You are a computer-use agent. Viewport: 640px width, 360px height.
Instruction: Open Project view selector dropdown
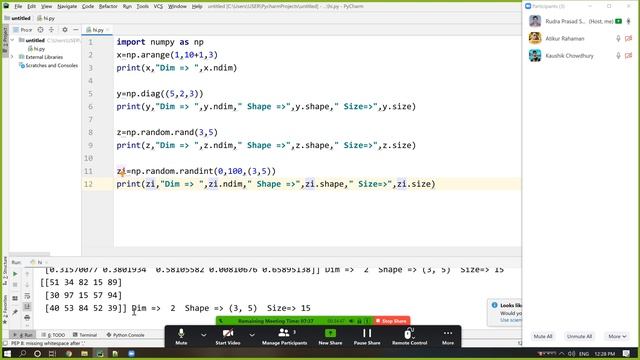(22, 30)
